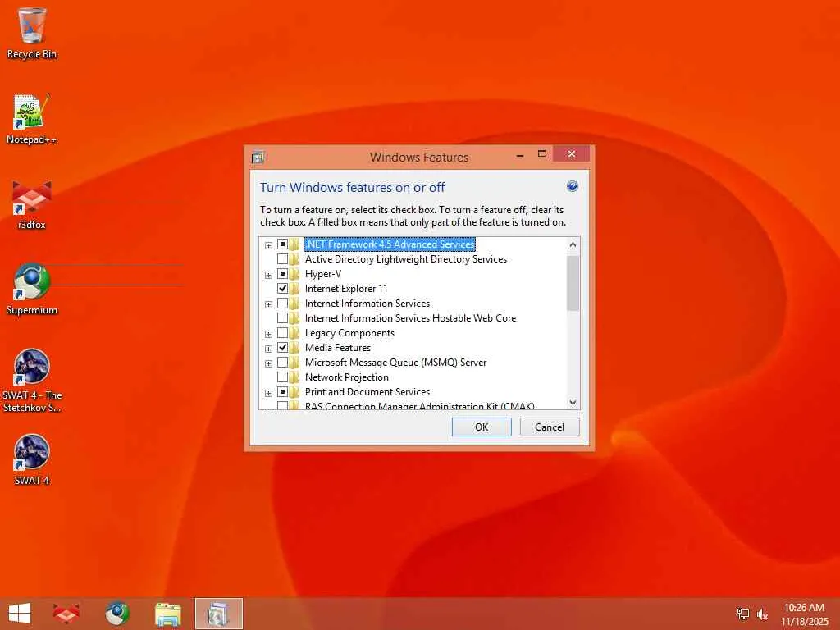The image size is (840, 630).
Task: Select Active Directory Lightweight Directory Services label
Action: click(x=405, y=258)
